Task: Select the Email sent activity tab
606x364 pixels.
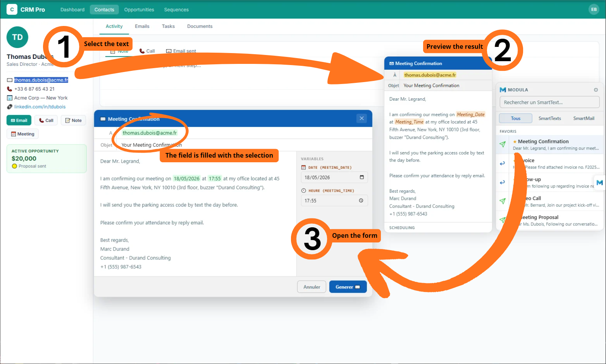Action: click(181, 51)
